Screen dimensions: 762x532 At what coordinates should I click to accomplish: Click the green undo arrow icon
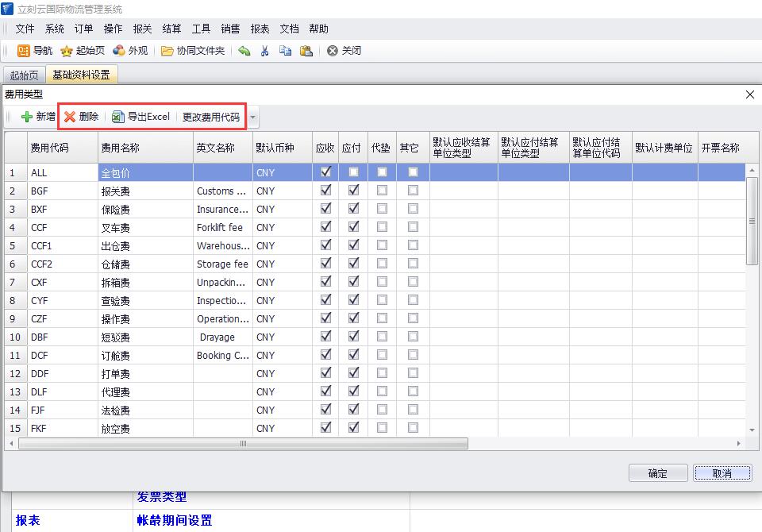coord(244,51)
